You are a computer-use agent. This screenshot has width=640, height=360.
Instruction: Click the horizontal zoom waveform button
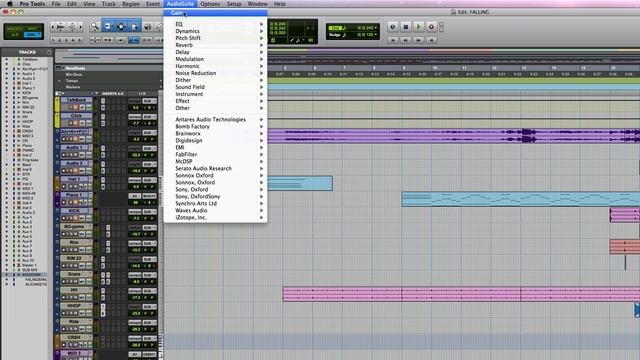coord(60,27)
